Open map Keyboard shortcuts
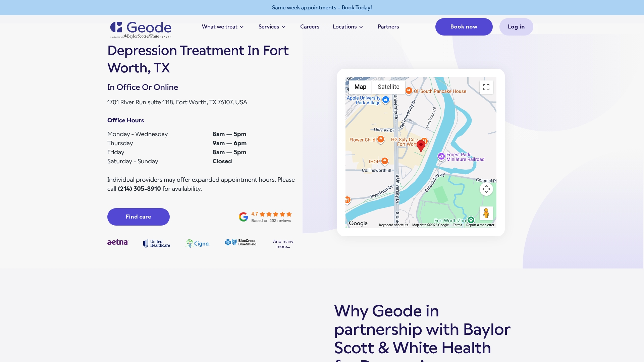 click(x=393, y=225)
